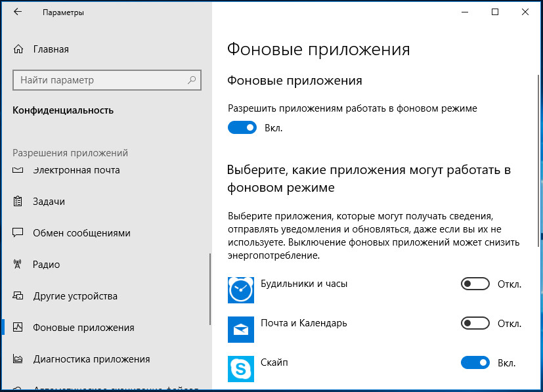Screen dimensions: 543x392
Task: Click the Откл. label beside Почта и Календарь
Action: coord(510,324)
